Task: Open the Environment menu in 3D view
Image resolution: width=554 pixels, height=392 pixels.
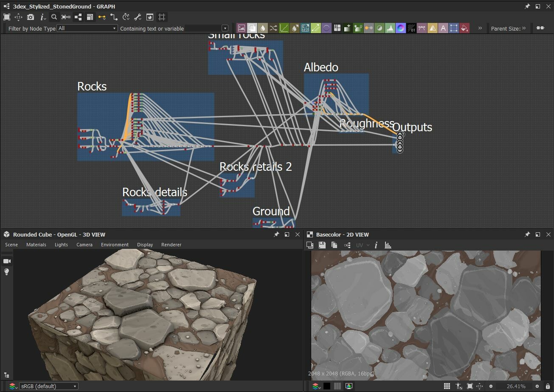Action: (115, 245)
